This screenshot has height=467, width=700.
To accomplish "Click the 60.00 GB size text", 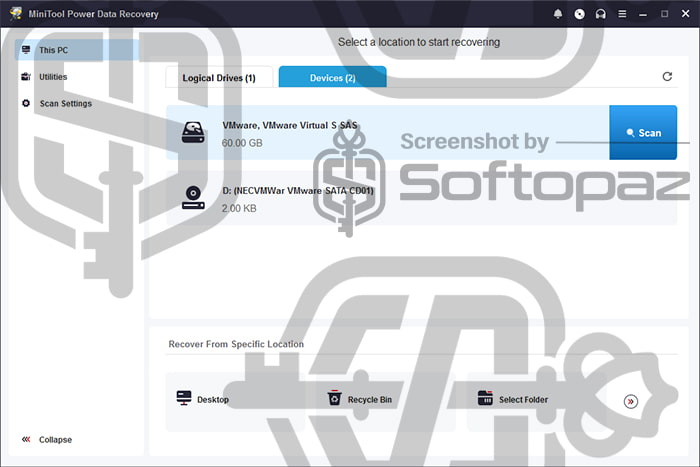I will click(x=242, y=143).
